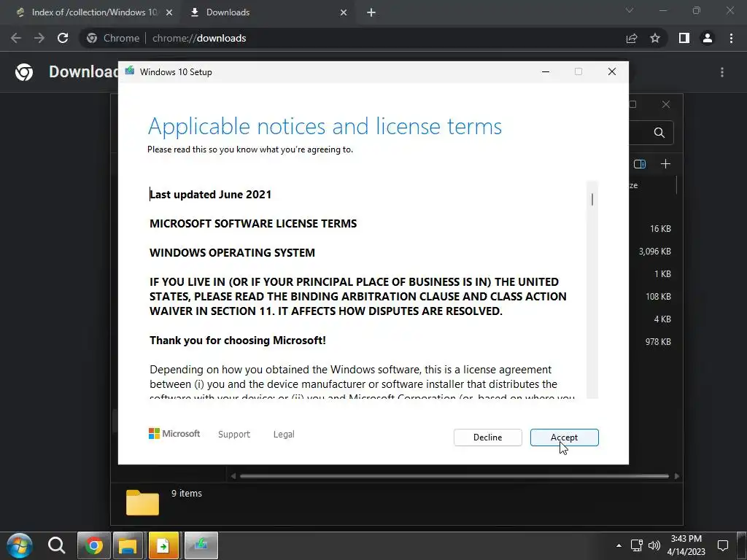Bookmark this page with the star
Viewport: 747px width, 560px height.
[655, 38]
